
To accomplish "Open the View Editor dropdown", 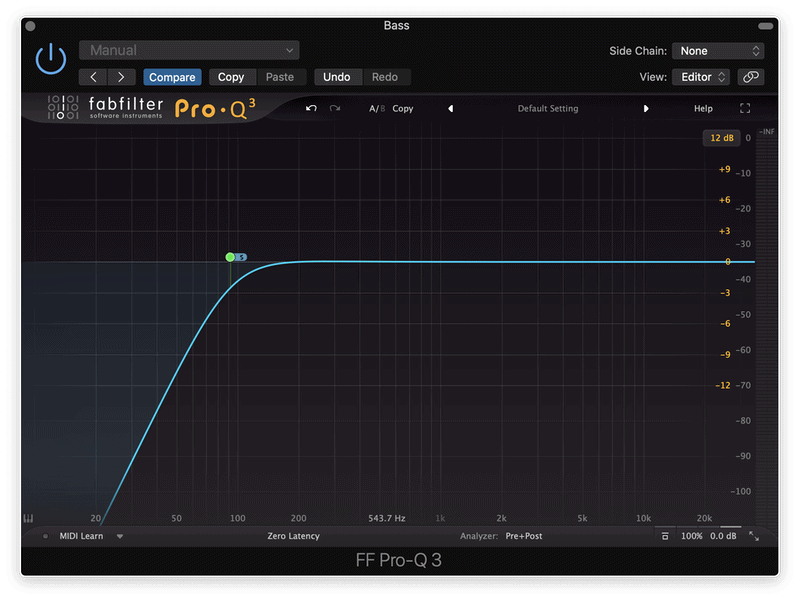I will [x=701, y=77].
